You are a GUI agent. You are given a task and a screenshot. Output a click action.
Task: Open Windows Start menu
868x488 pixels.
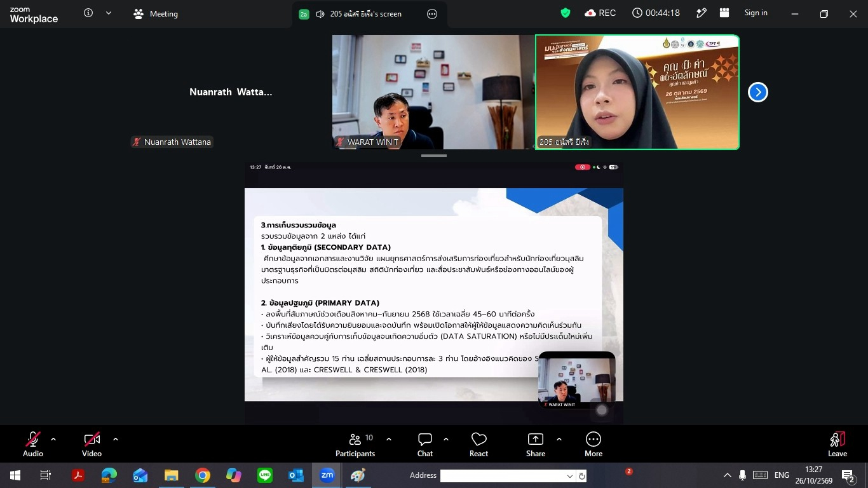click(15, 475)
